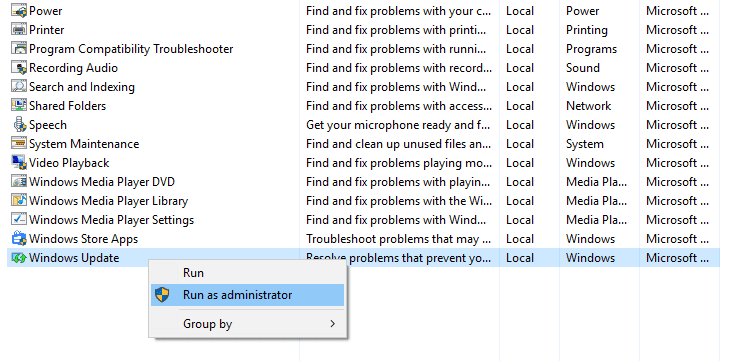Select the Video Playback name
Image resolution: width=740 pixels, height=361 pixels.
(69, 163)
